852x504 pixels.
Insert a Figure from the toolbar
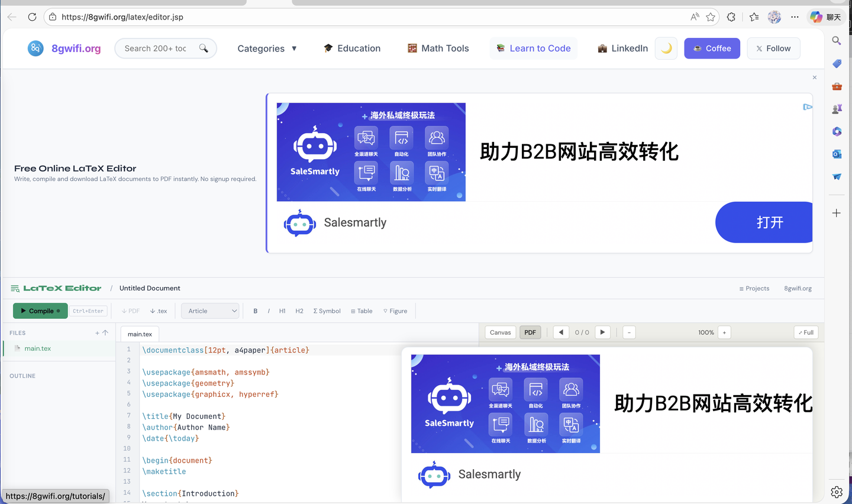(395, 311)
